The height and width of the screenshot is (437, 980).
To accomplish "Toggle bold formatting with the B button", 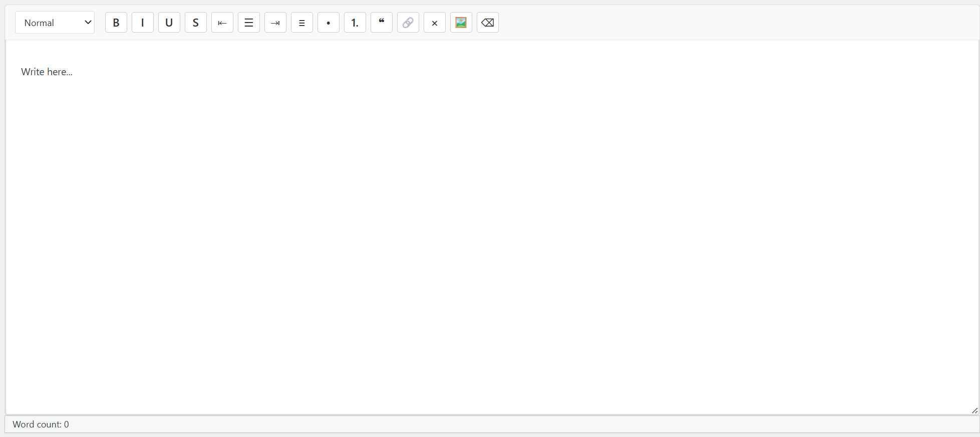I will point(116,23).
